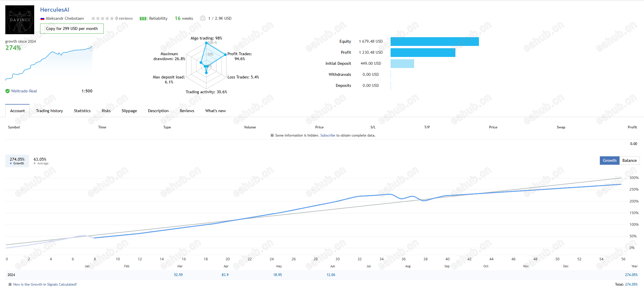Click the green verified shield icon by Weltrade-Real
Screen dimensions: 644x292
(8, 91)
